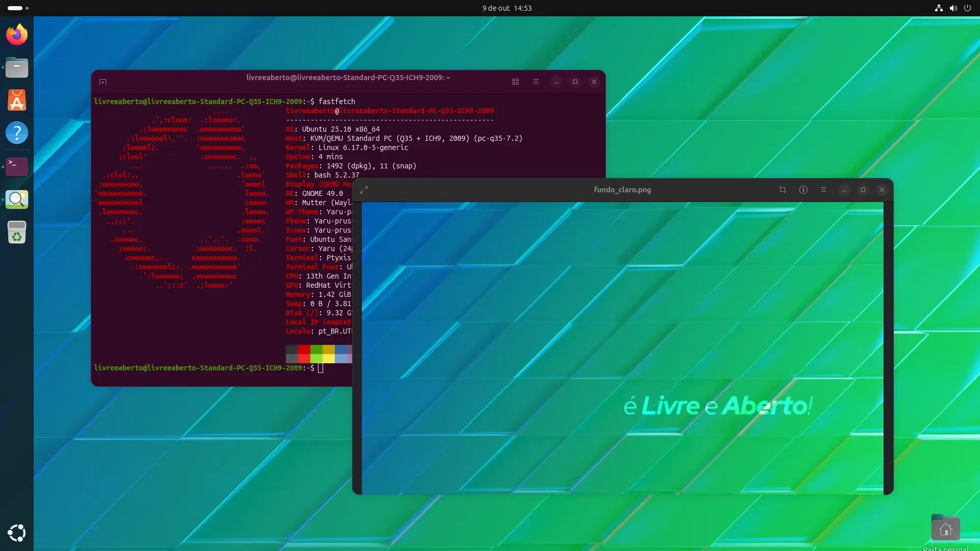Minimize the terminal window
980x551 pixels.
(556, 82)
